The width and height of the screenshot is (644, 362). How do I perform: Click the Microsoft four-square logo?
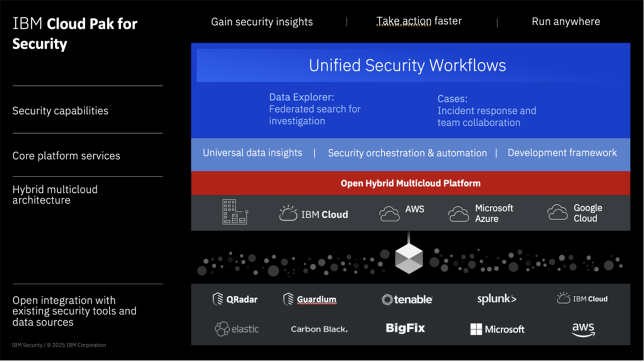[476, 329]
